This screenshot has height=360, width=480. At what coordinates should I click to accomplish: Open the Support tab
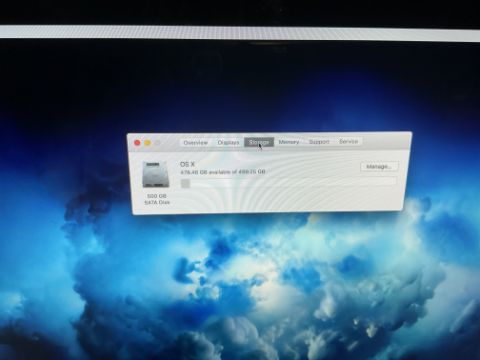pyautogui.click(x=319, y=142)
